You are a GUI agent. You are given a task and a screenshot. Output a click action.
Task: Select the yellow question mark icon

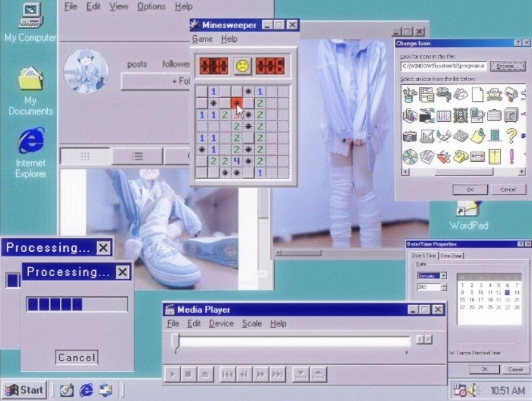pyautogui.click(x=511, y=135)
